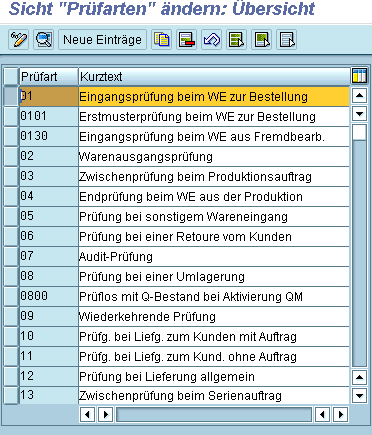The width and height of the screenshot is (372, 435).
Task: Click the Select block icon
Action: tap(261, 40)
